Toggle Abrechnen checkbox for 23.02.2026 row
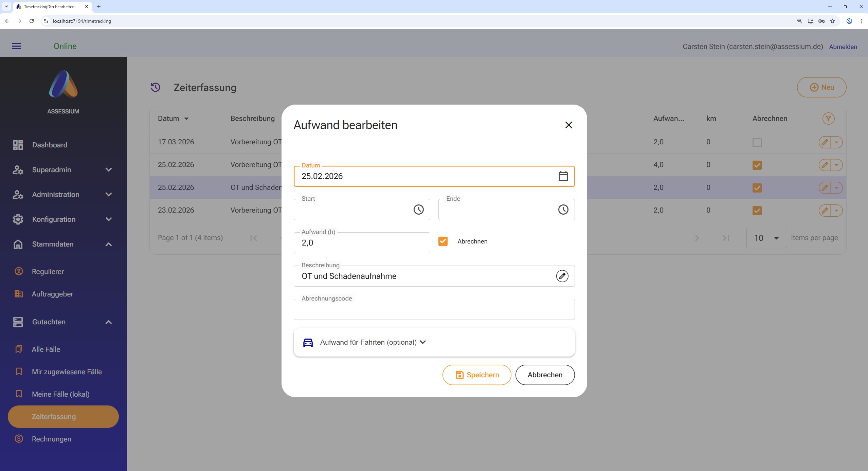 (757, 211)
